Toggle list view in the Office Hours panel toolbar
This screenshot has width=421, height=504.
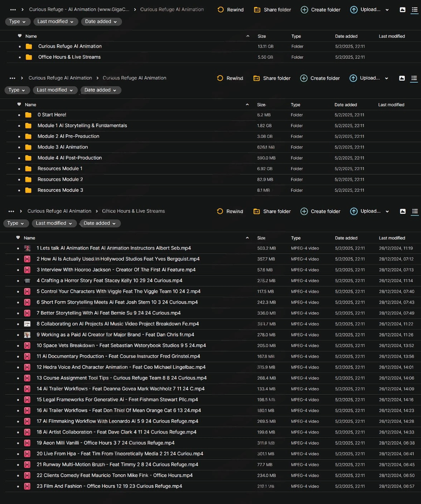415,211
